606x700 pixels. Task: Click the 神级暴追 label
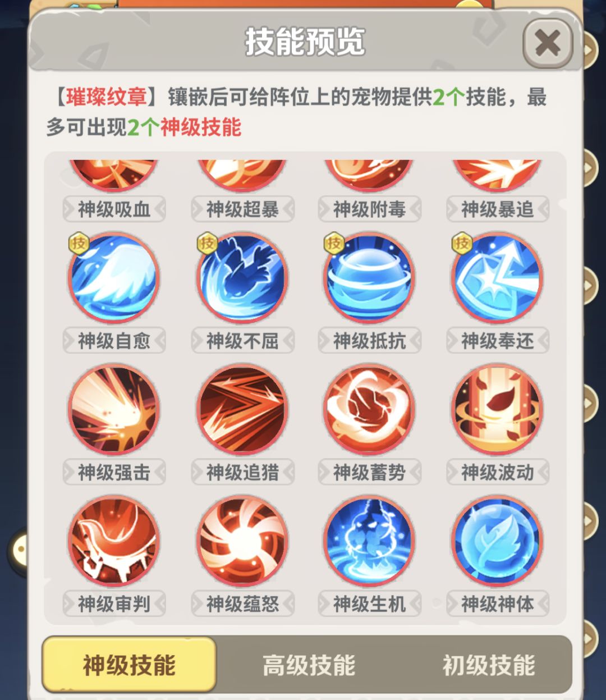tap(497, 209)
